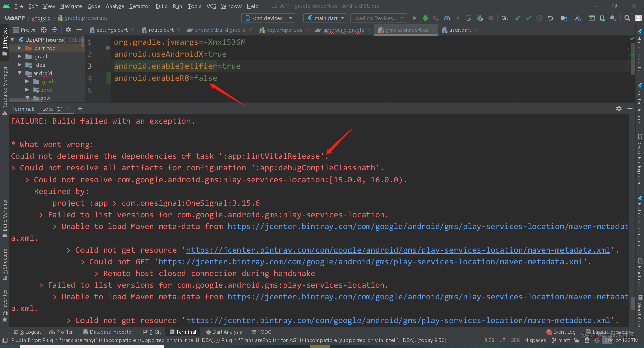Click the memory indicator 304 of 1237M
644x348 pixels.
pos(622,340)
